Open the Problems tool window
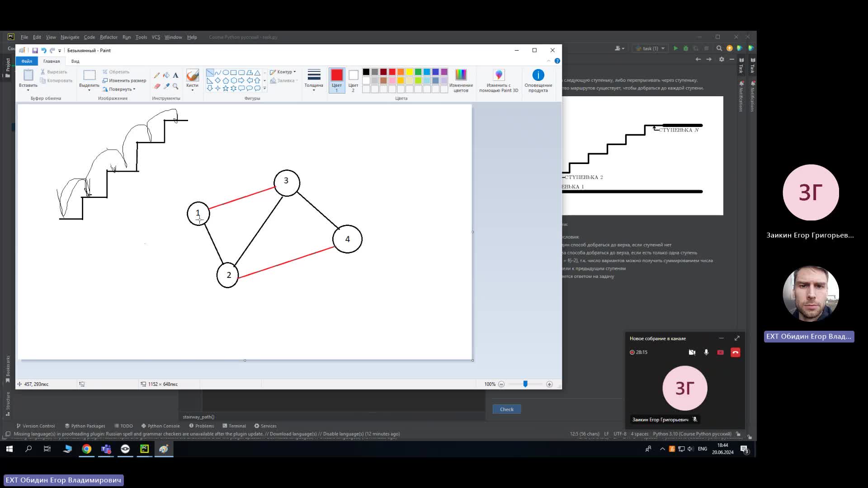This screenshot has height=488, width=868. (x=202, y=426)
